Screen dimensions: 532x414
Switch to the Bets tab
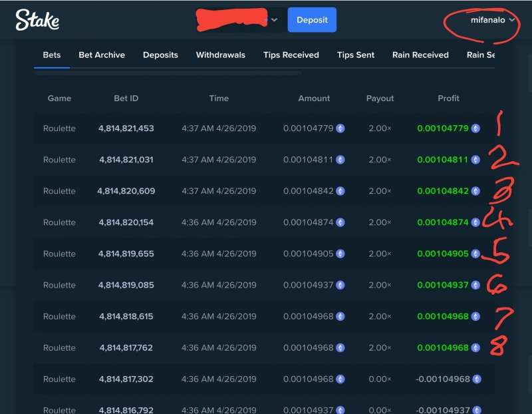coord(52,55)
